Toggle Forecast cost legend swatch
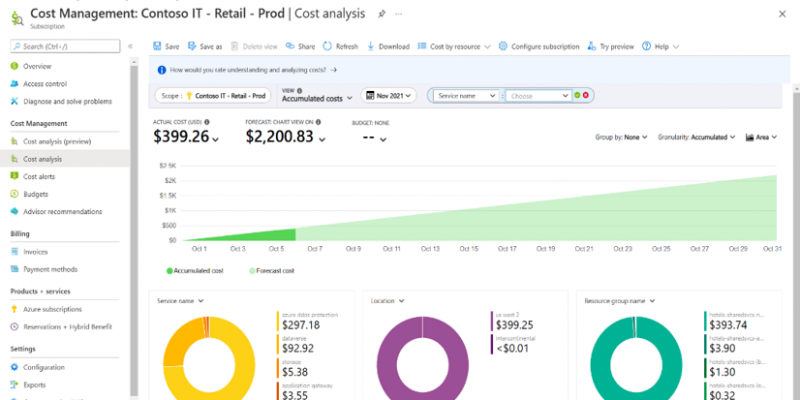This screenshot has height=400, width=800. coord(252,271)
